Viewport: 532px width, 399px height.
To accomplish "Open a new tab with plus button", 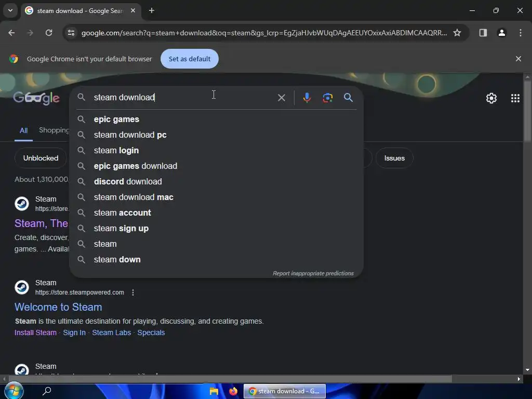I will (152, 10).
